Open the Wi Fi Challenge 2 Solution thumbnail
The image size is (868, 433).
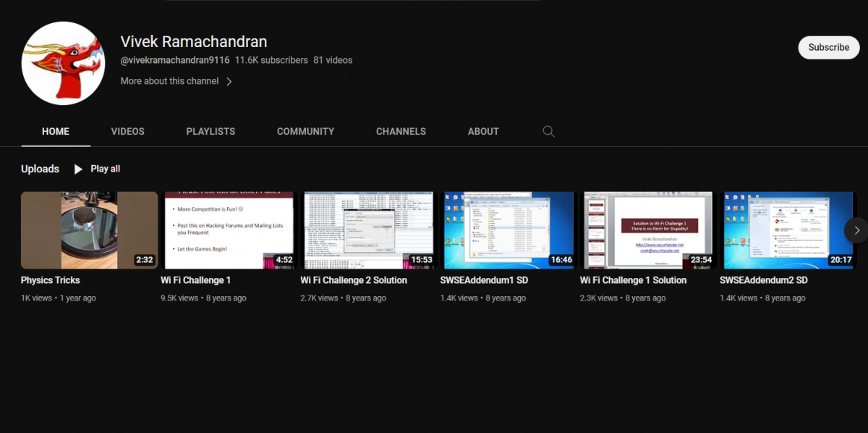tap(369, 230)
